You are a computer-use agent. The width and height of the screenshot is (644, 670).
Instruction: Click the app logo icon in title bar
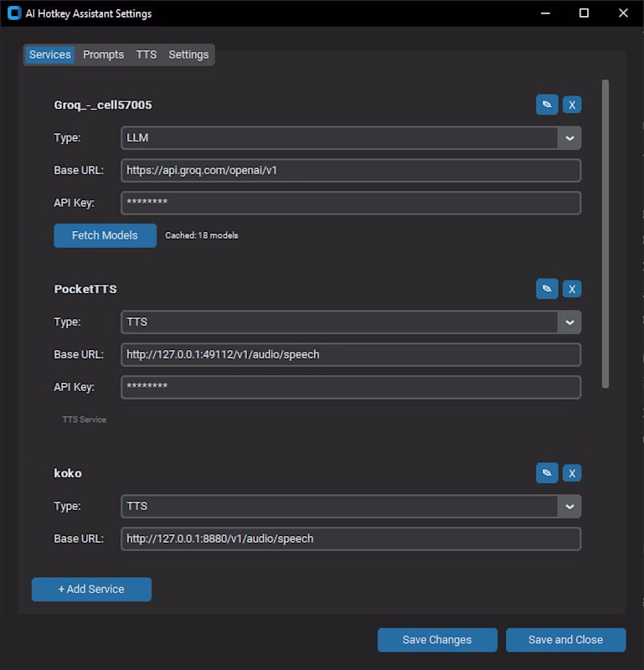point(14,13)
